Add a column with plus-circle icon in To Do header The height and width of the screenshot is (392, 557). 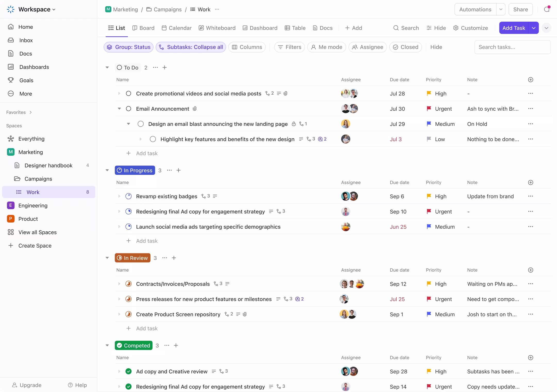tap(530, 80)
